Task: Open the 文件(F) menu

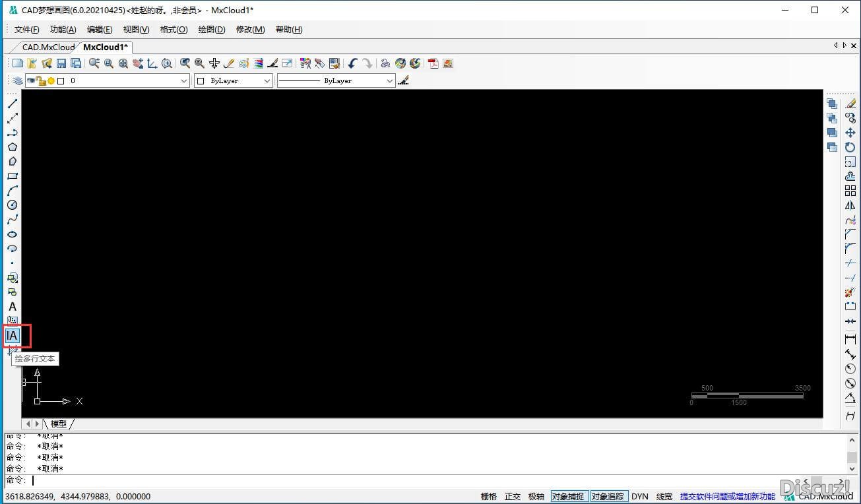Action: tap(27, 30)
